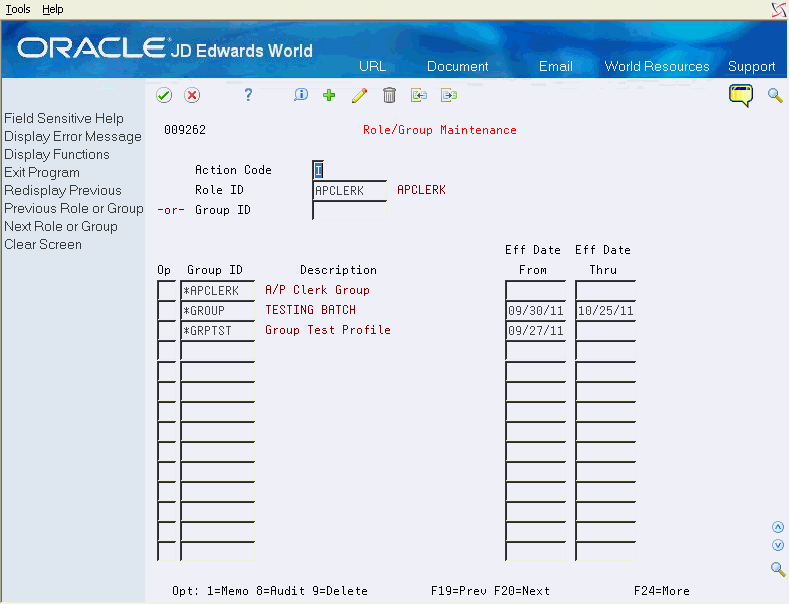The height and width of the screenshot is (604, 789).
Task: Open the yellow chat bubble icon
Action: pos(741,95)
